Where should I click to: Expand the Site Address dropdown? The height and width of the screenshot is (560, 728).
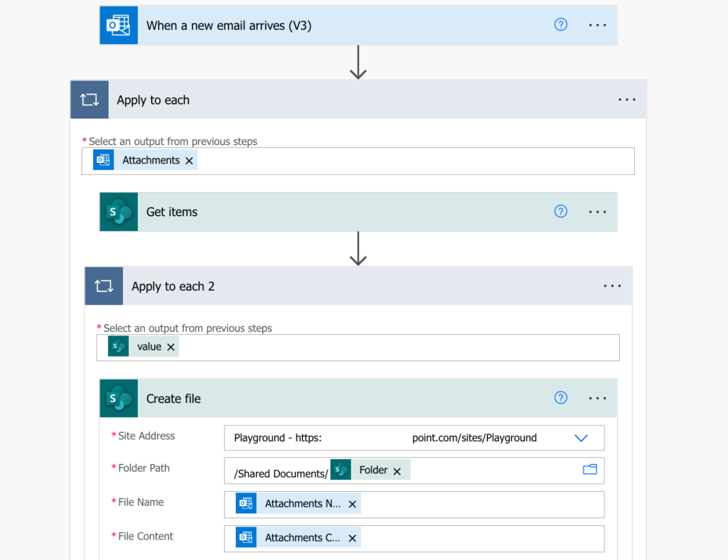point(581,438)
